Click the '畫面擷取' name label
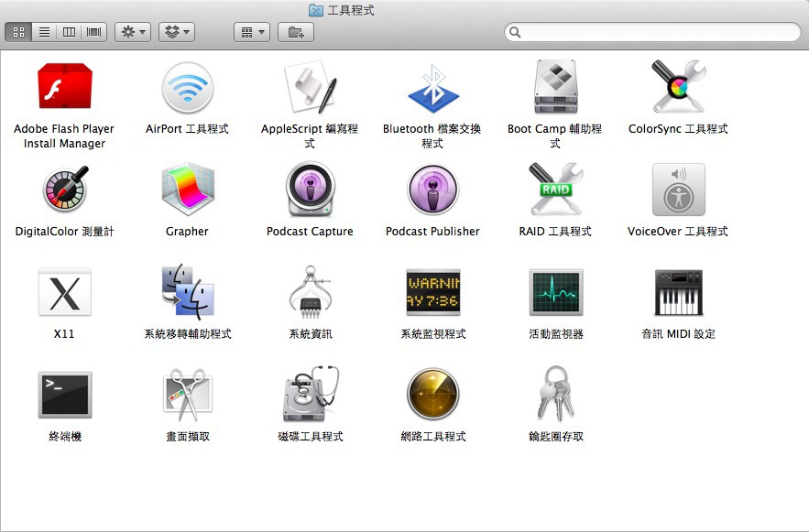 click(x=188, y=436)
